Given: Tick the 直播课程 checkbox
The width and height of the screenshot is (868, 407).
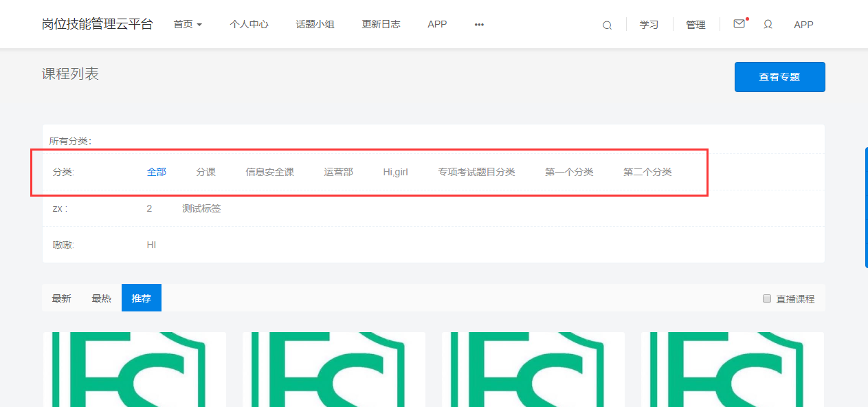Looking at the screenshot, I should coord(767,298).
